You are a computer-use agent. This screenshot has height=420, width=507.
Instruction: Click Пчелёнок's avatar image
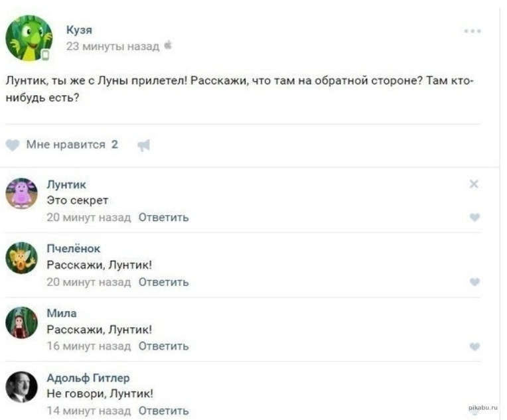(22, 258)
